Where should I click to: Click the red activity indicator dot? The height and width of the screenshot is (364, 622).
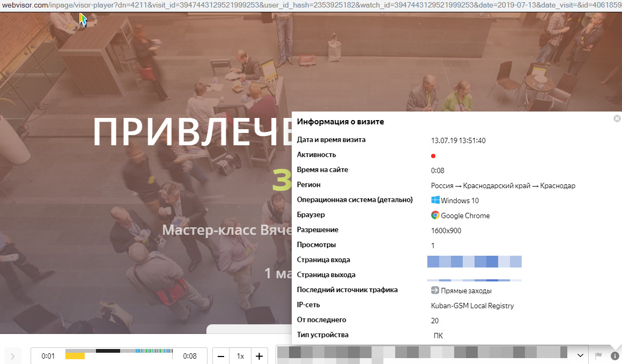(433, 156)
